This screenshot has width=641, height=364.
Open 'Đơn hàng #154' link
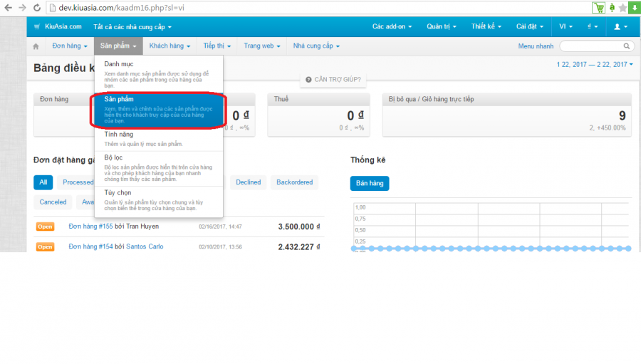coord(90,246)
